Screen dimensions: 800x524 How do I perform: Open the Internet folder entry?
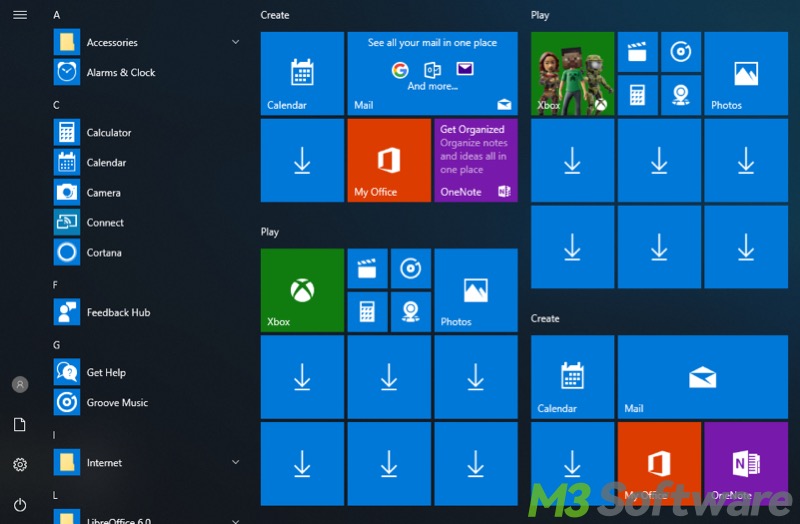(x=146, y=462)
